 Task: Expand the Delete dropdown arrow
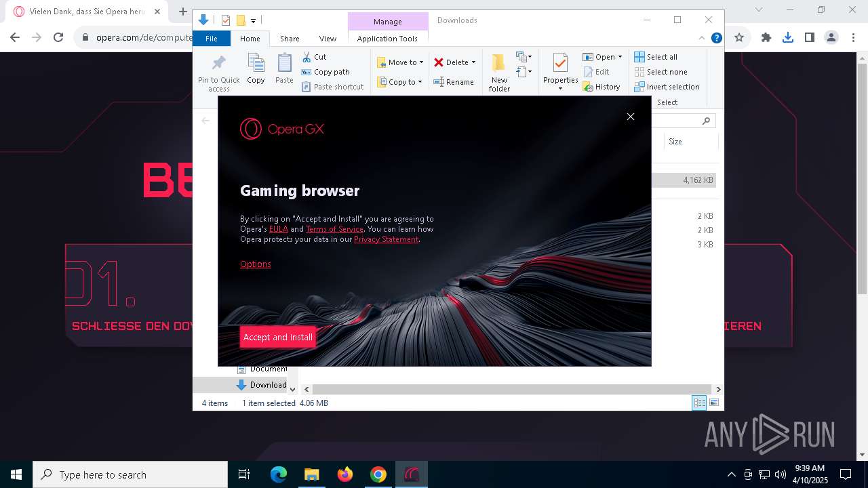point(473,62)
